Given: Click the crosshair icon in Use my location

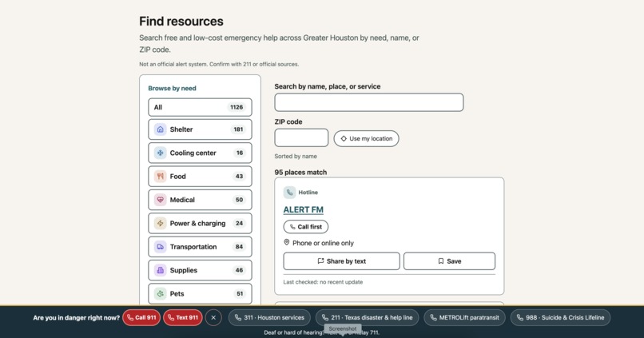Looking at the screenshot, I should (344, 138).
